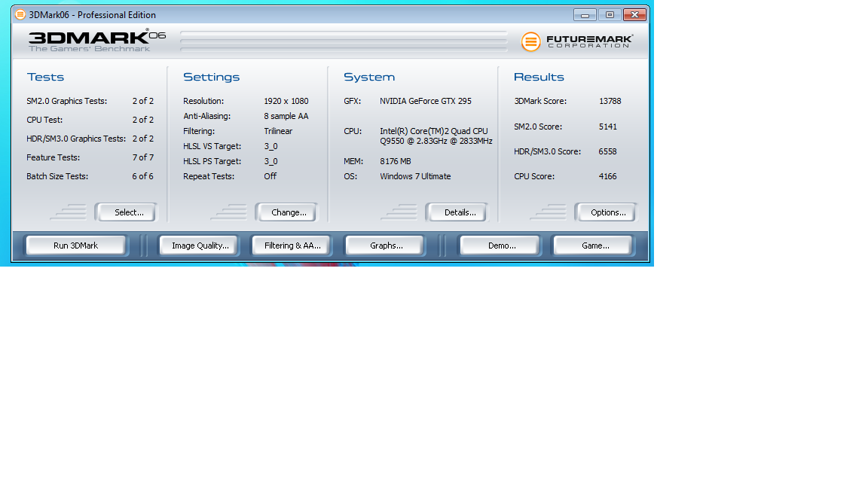
Task: Close the 3DMark06 window
Action: (x=634, y=15)
